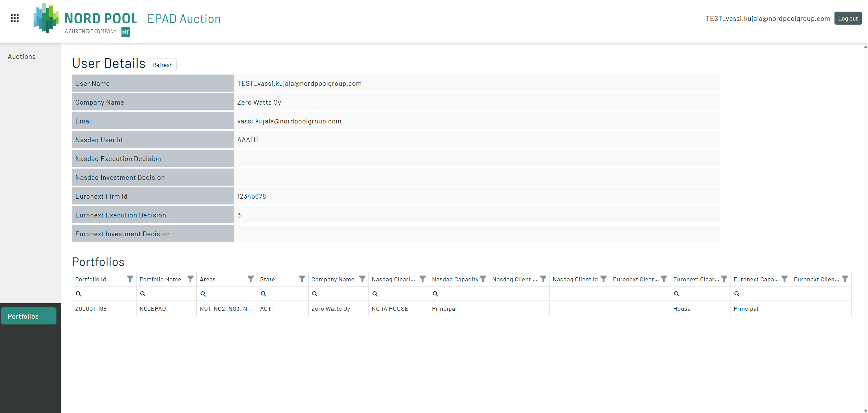Screen dimensions: 868x413
Task: Sort by Nasdaq Clearing column header
Action: 393,279
